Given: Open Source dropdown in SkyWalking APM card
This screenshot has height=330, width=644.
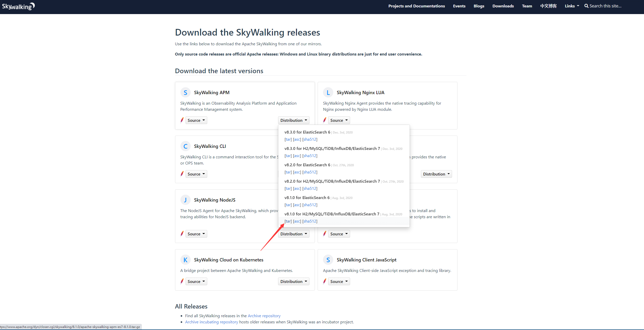Looking at the screenshot, I should [x=196, y=120].
